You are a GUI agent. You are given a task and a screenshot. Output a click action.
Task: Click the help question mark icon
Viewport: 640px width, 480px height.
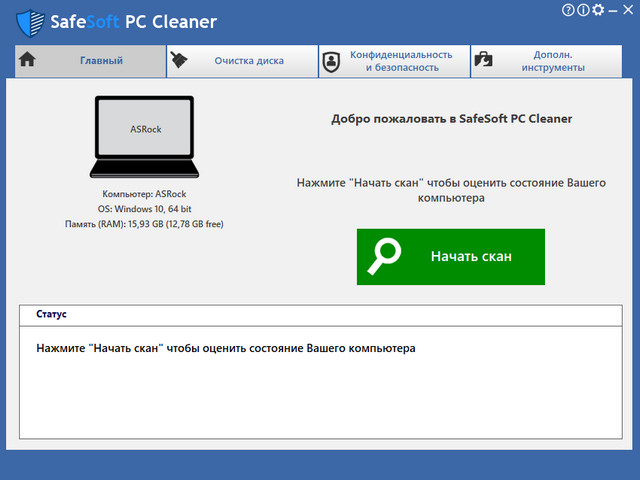[568, 10]
